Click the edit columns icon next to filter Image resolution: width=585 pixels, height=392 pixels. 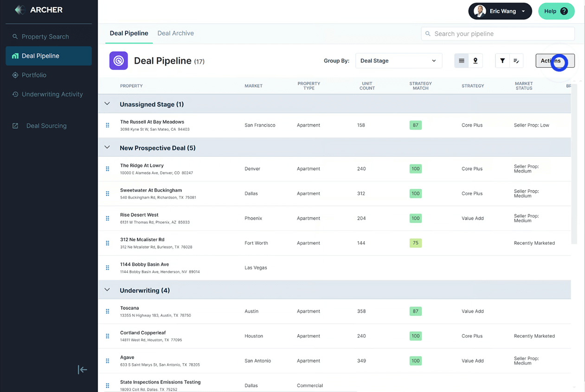[516, 60]
